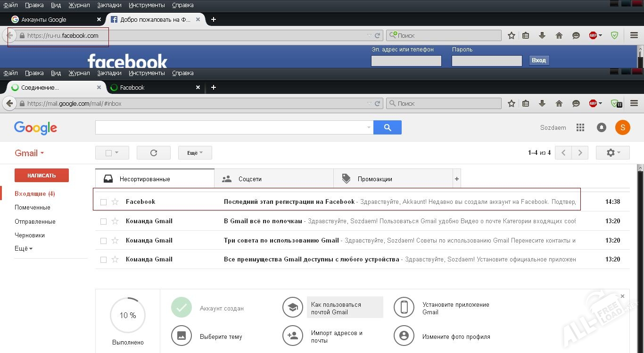Click the 10% setup progress circle
Viewport: 644px width, 353px height.
point(127,315)
